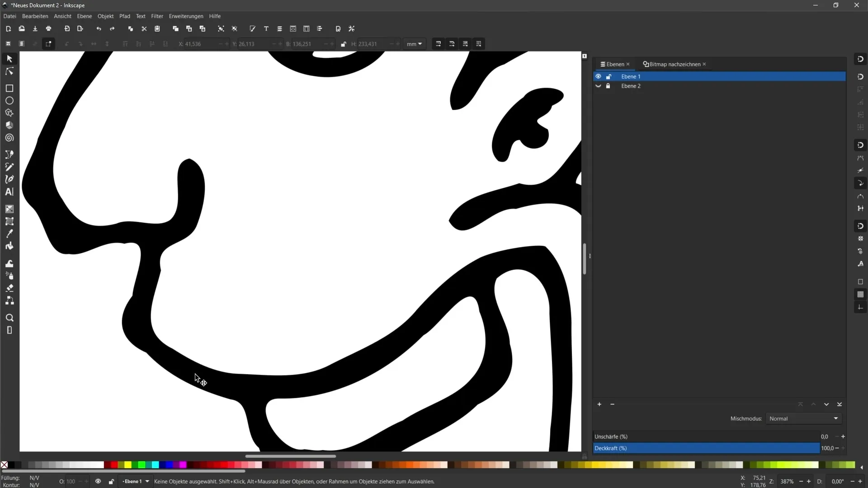Toggle lock state of Ebene 2
This screenshot has width=868, height=488.
pyautogui.click(x=609, y=86)
